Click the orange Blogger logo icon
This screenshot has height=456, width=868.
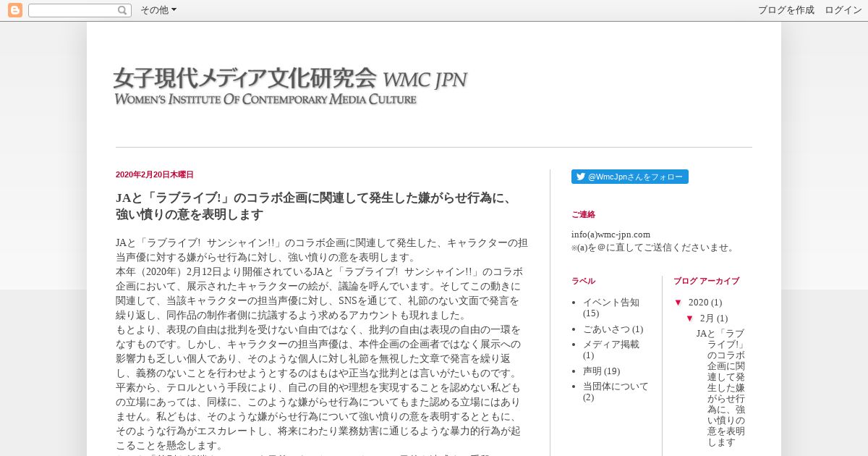tap(14, 10)
